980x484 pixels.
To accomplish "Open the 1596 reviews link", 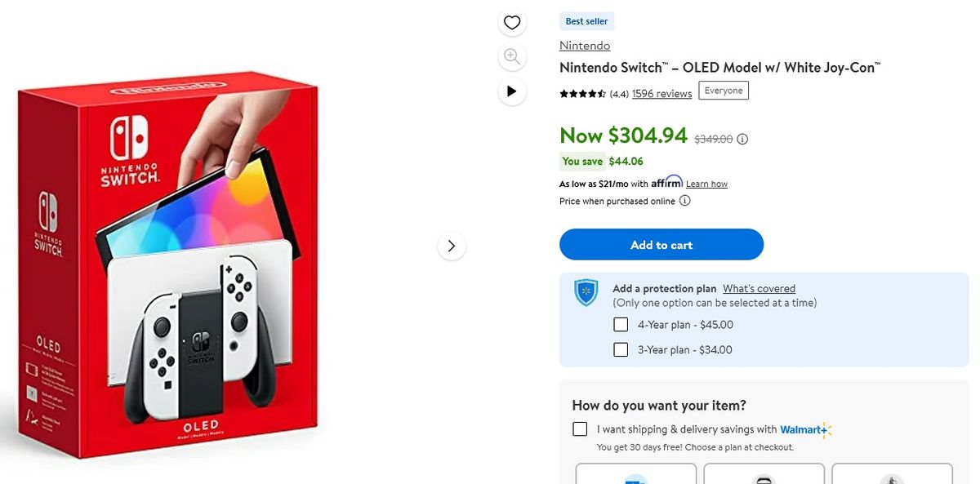I will coord(661,93).
